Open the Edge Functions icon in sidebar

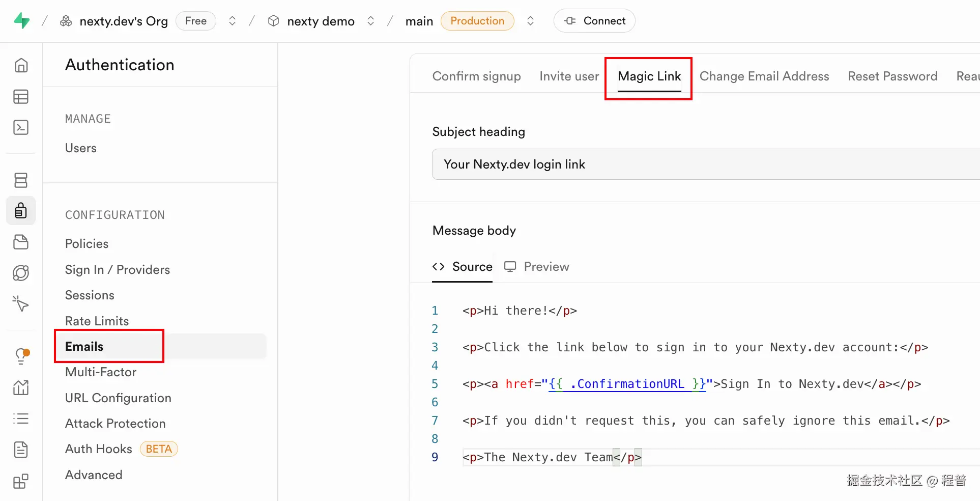tap(21, 273)
